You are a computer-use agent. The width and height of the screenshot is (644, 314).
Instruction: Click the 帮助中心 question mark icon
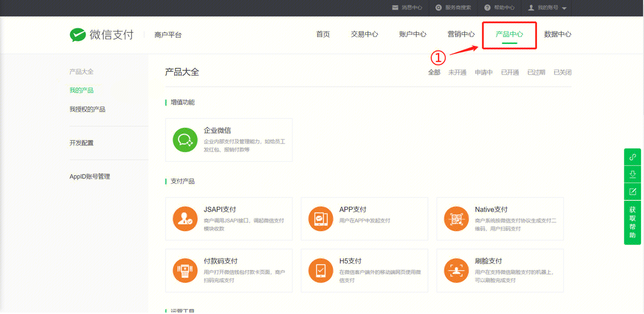pyautogui.click(x=487, y=8)
